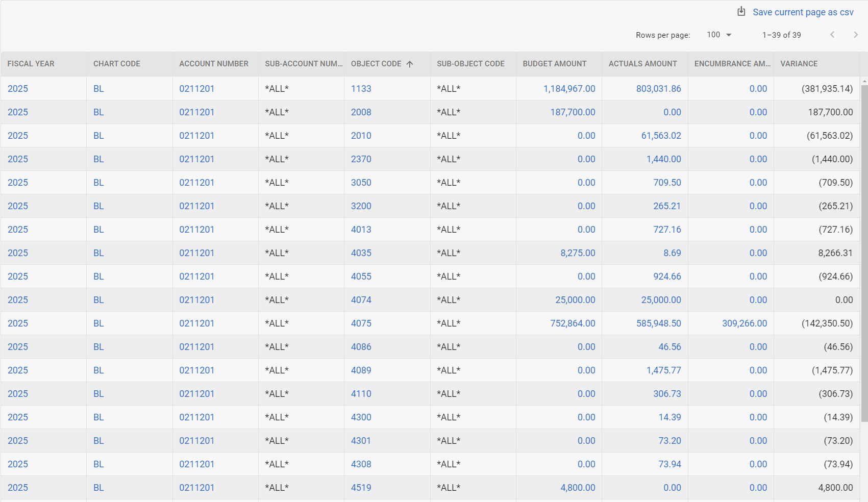
Task: Click actuals amount 1,440.00
Action: coord(663,159)
